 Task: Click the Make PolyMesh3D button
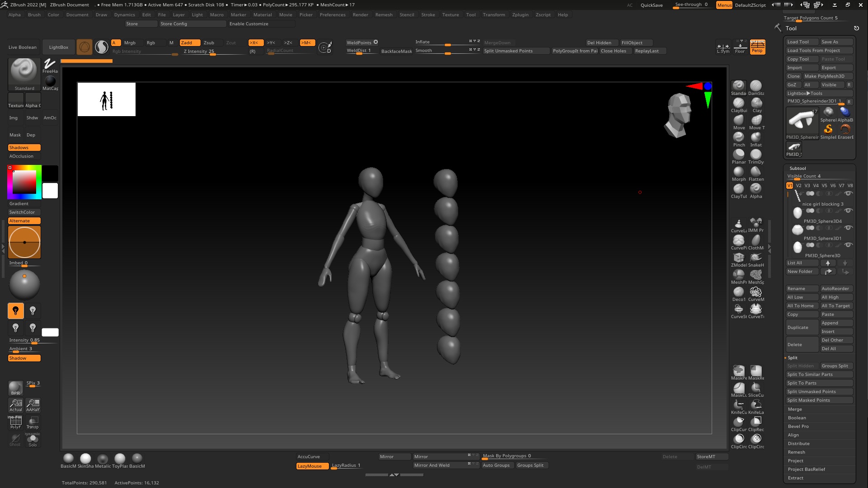tap(827, 76)
